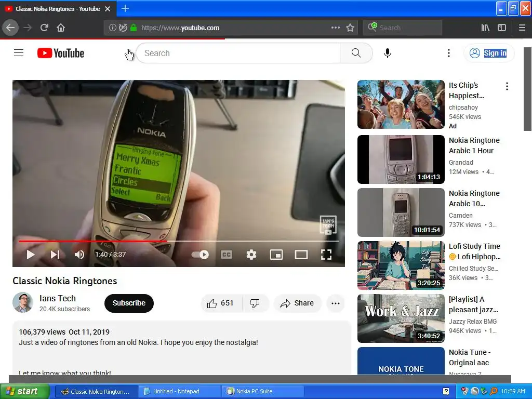Click the Ian's Tech channel watermark
The height and width of the screenshot is (399, 532).
click(328, 225)
